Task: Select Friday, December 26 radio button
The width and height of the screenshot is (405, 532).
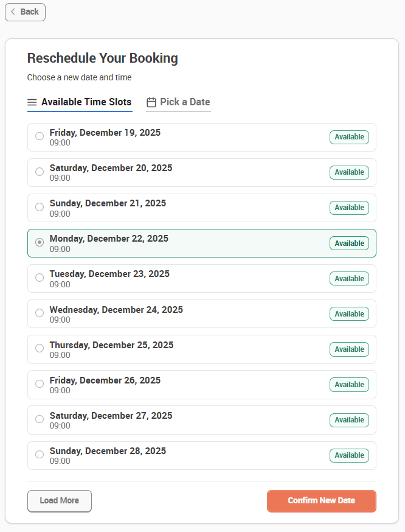Action: point(40,383)
